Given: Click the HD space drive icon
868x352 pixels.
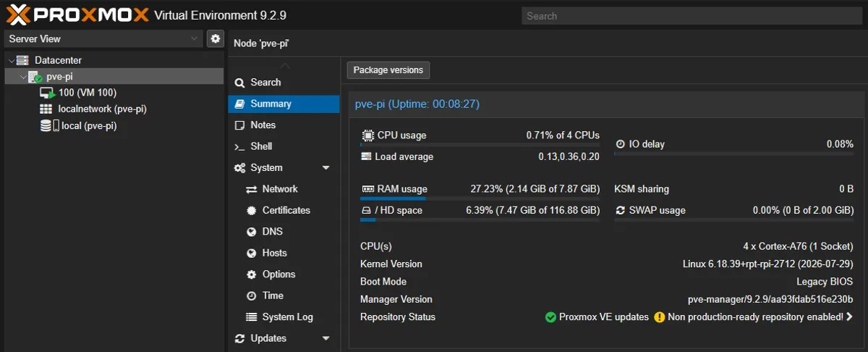Looking at the screenshot, I should pos(366,211).
